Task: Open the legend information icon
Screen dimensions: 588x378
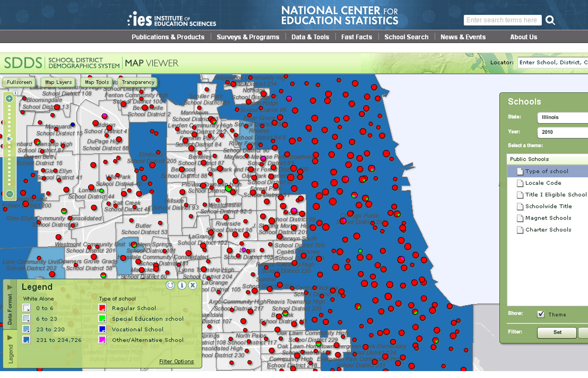Action: click(x=182, y=286)
